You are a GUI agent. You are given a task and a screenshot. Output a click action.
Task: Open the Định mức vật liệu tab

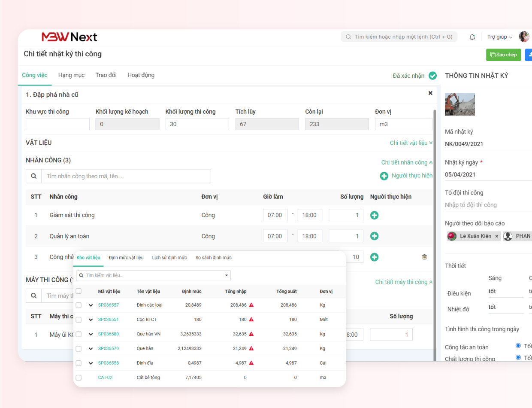tap(126, 258)
